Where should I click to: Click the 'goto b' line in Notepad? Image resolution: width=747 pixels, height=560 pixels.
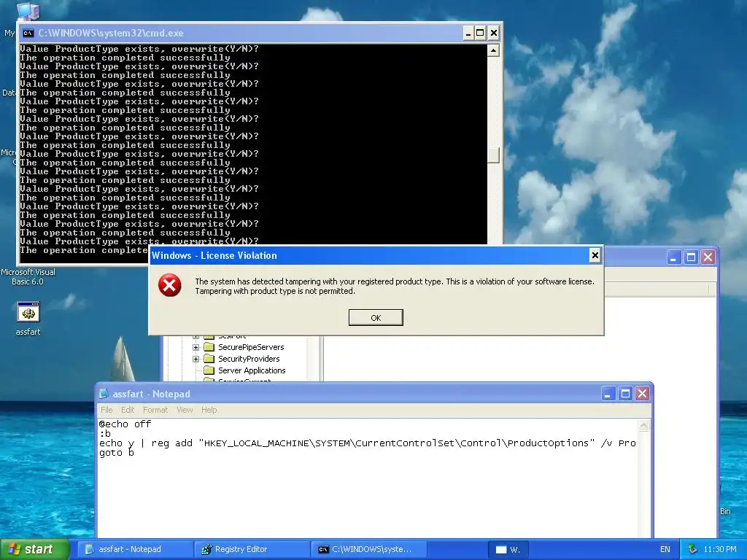click(117, 453)
